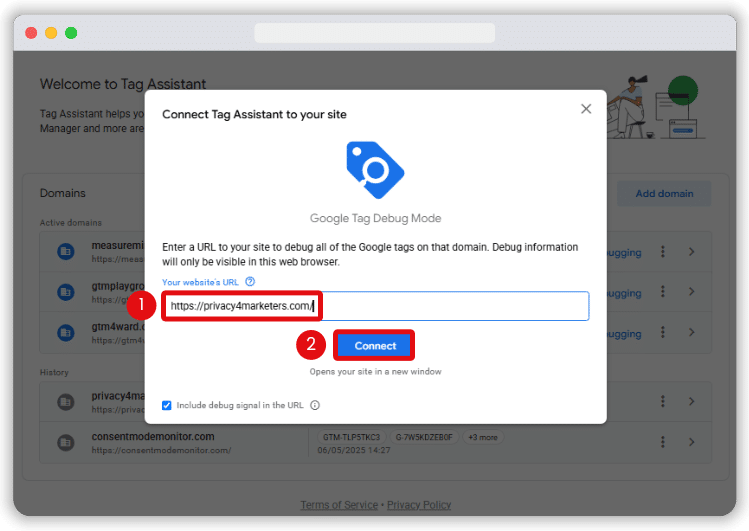Select the consentmodemonitor.com domain name
Viewport: 749px width, 531px height.
click(153, 436)
